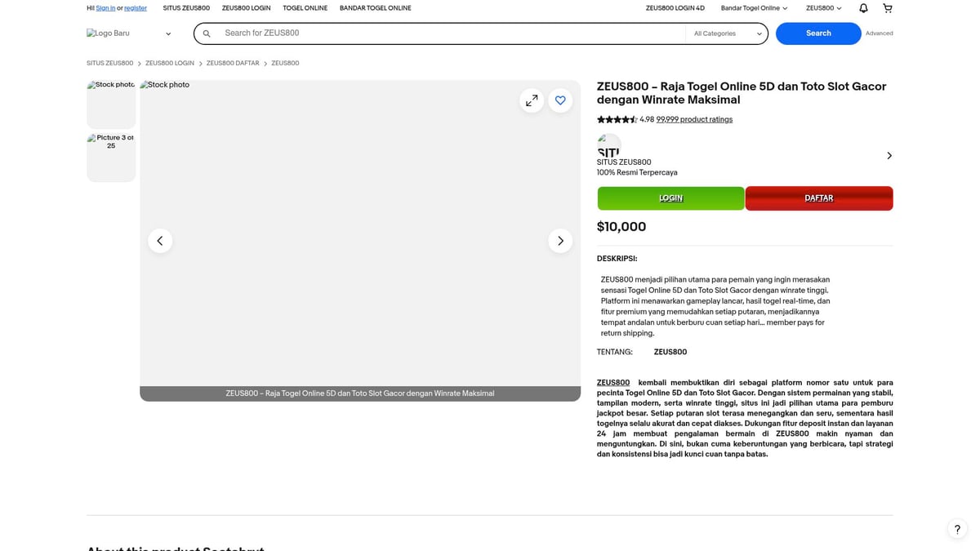Click the Search for ZEUS800 field

[449, 33]
